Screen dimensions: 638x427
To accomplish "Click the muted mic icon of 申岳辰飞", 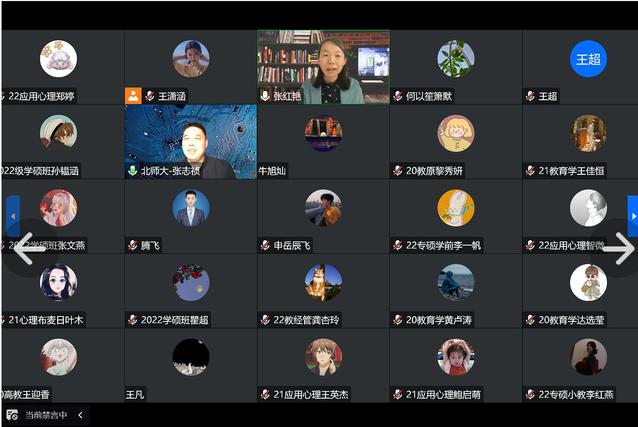I will click(265, 245).
